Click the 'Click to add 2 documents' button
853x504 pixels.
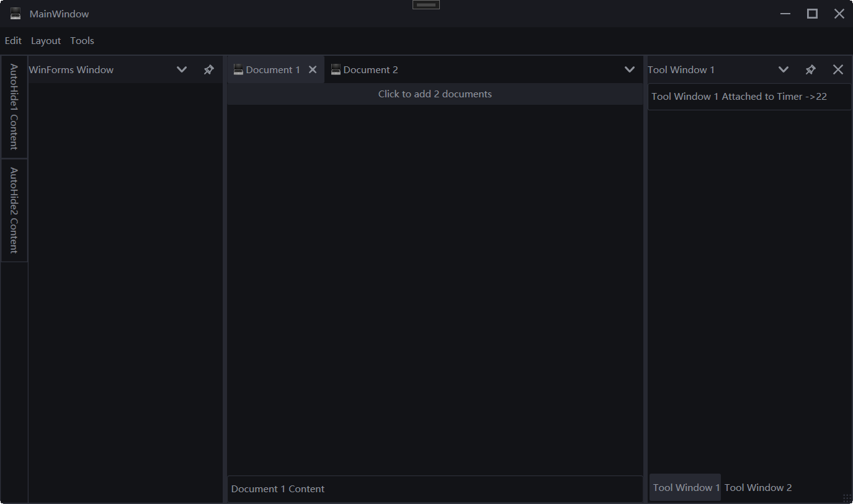tap(435, 94)
